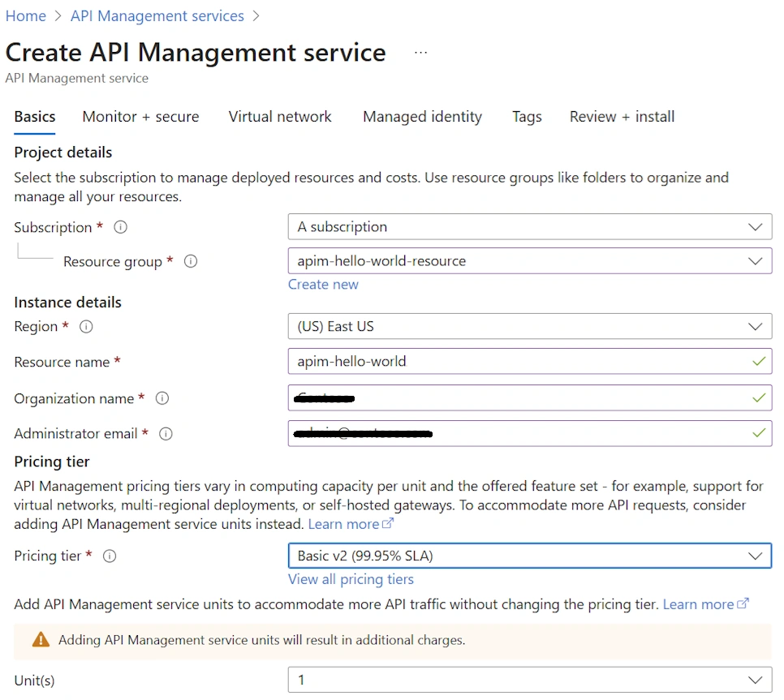Click external link icon after pricing Learn more
Screen dimensions: 784x700
coord(387,523)
